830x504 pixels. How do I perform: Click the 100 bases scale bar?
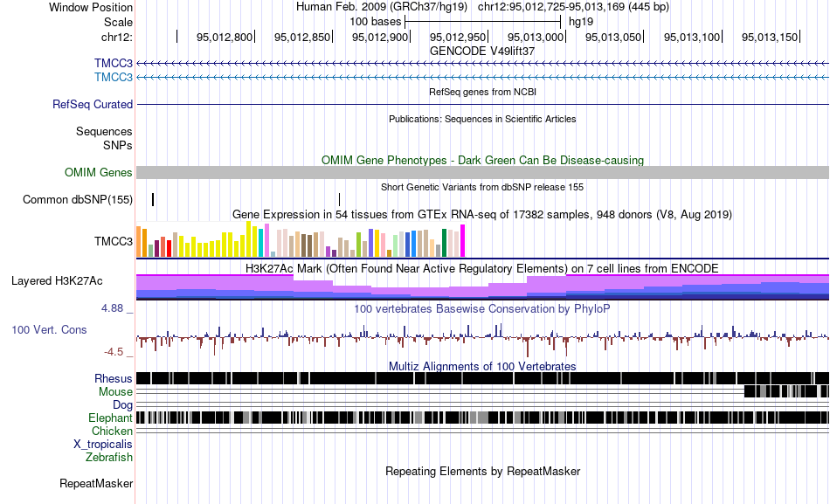[x=483, y=22]
